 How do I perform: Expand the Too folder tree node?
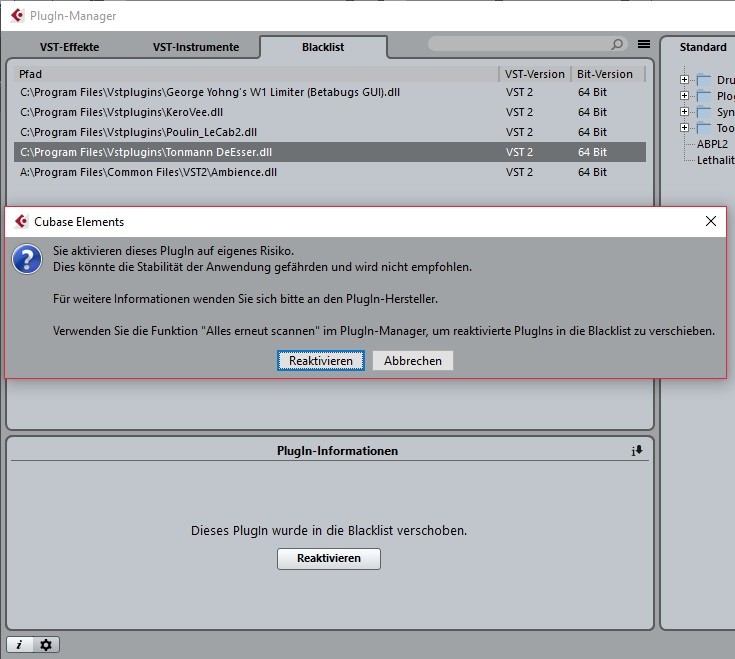point(684,127)
